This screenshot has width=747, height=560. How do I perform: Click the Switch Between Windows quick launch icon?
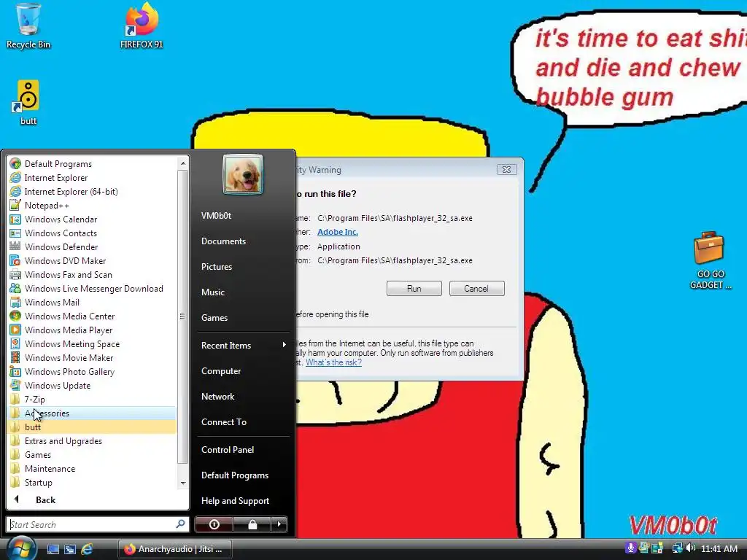click(x=70, y=549)
